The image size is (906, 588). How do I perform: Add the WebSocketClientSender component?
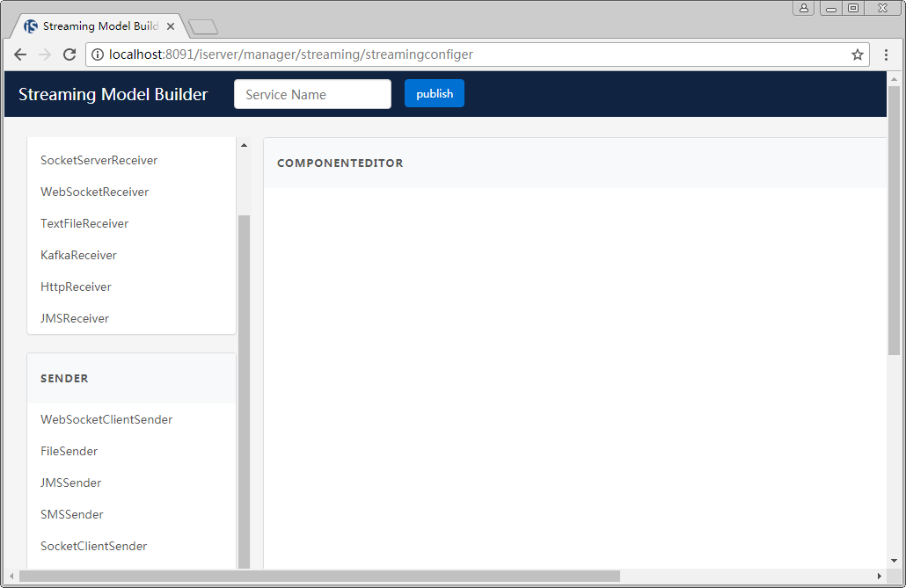coord(106,419)
